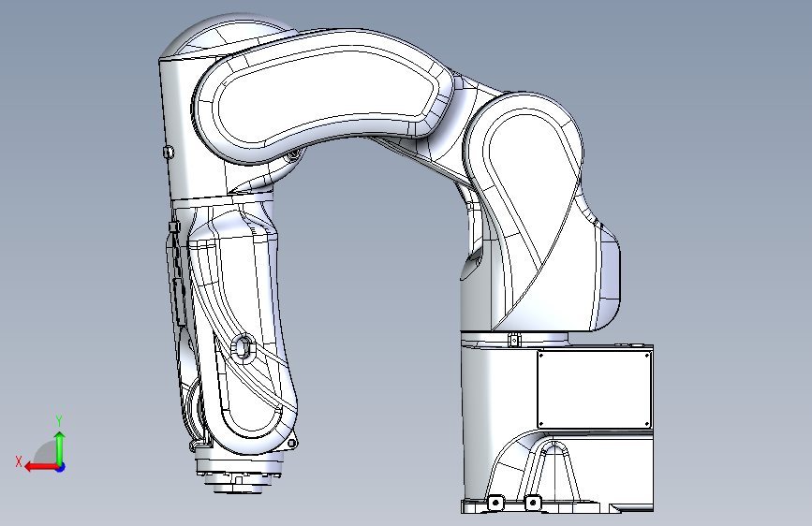The image size is (812, 526).
Task: Click the "X" label of the triad
Action: point(19,461)
